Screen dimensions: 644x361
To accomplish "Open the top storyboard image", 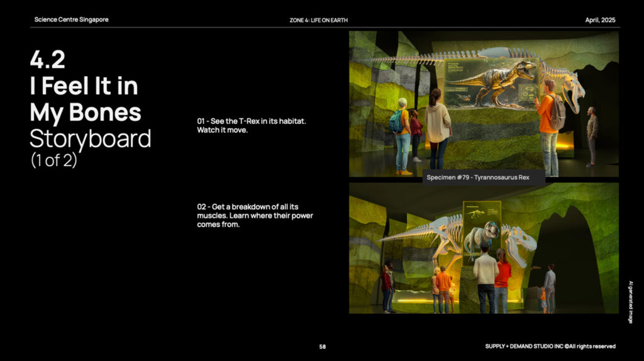I will (x=484, y=104).
